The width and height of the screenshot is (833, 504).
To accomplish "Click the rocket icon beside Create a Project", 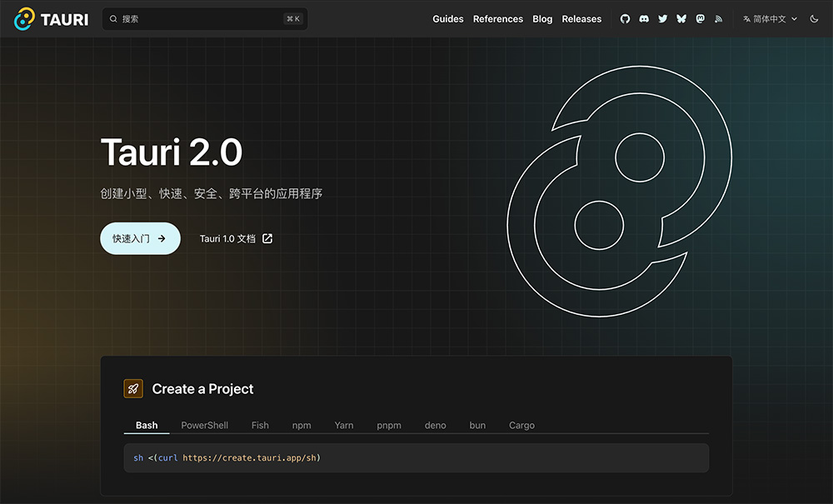I will [133, 389].
